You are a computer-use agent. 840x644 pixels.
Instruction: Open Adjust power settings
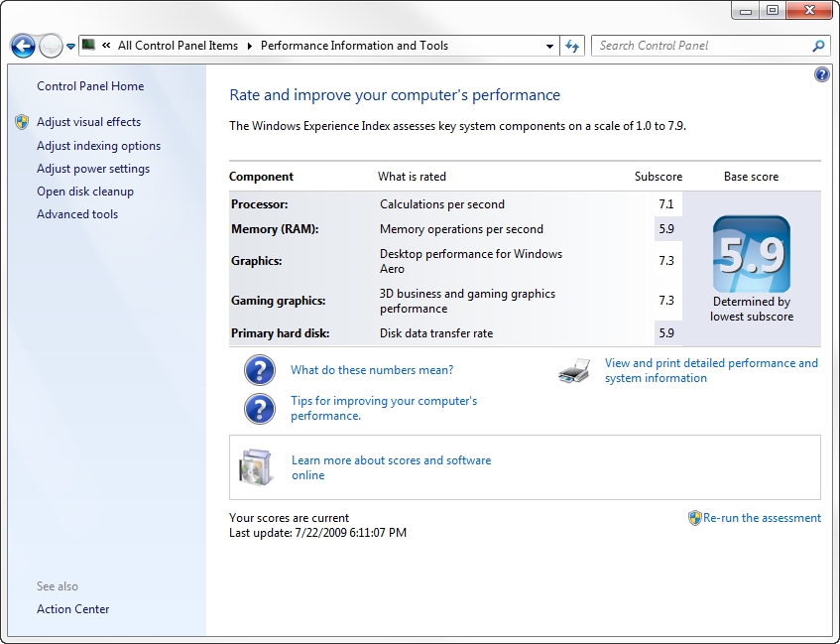(93, 169)
